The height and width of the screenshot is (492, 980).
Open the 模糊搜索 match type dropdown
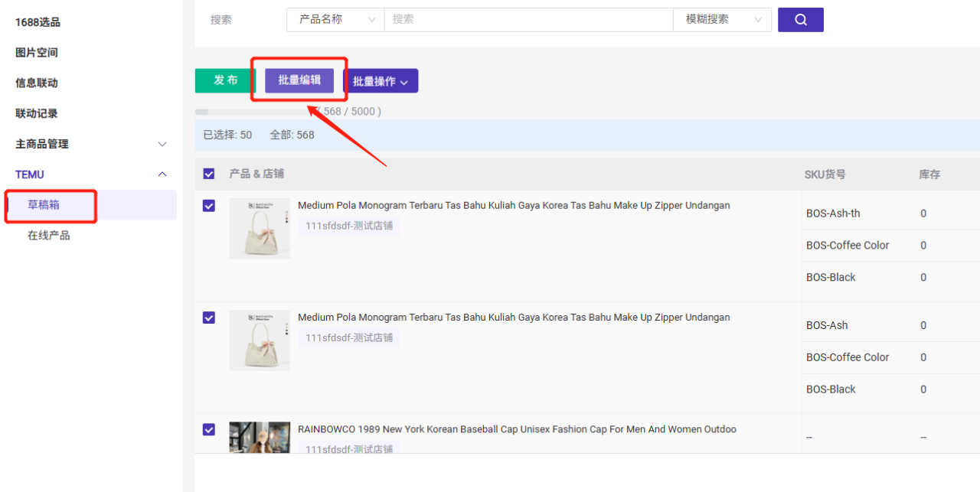pos(722,20)
